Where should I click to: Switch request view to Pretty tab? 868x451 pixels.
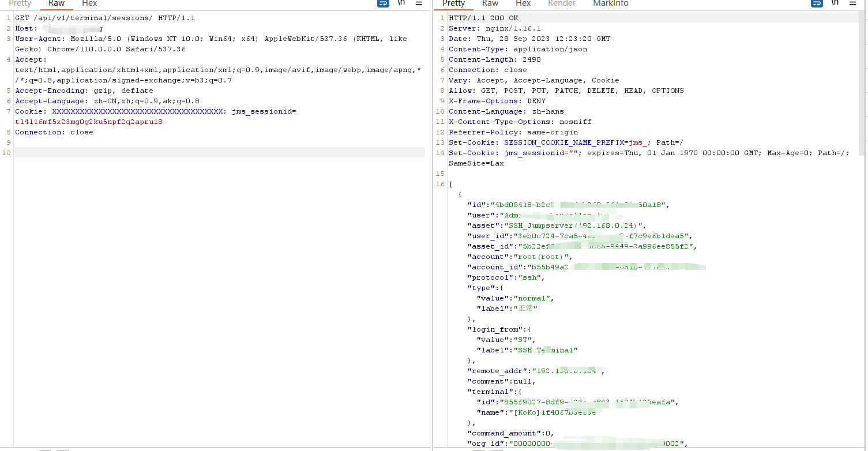20,3
